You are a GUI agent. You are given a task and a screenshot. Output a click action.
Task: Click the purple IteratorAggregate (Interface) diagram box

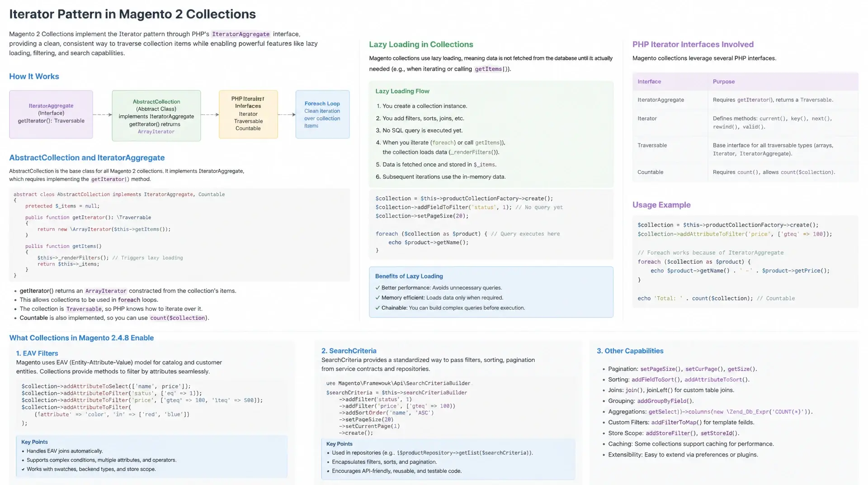(x=51, y=114)
